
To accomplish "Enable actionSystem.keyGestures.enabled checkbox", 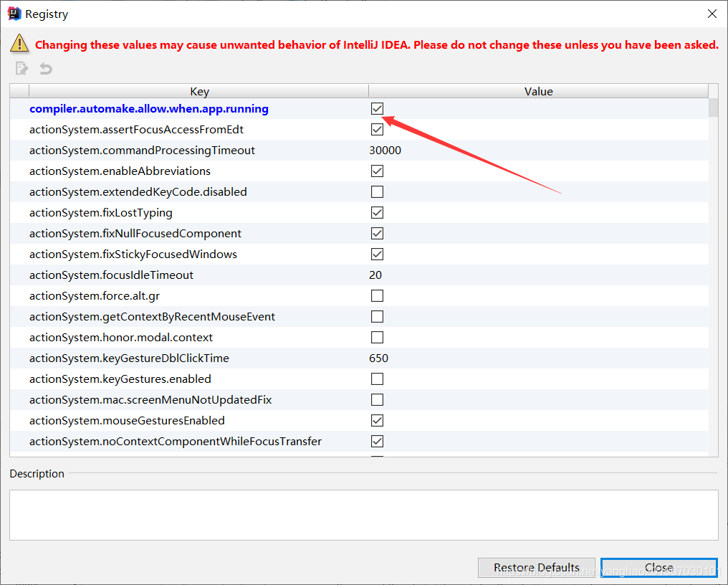I will tap(377, 379).
